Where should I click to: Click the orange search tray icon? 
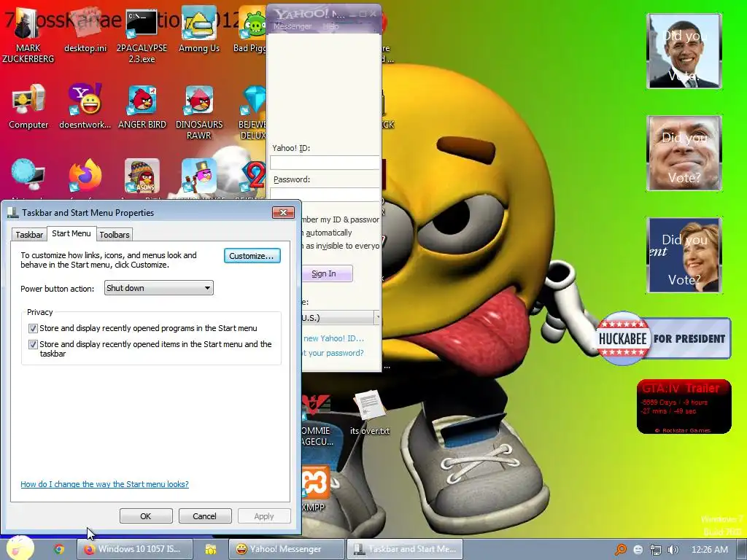pos(620,550)
